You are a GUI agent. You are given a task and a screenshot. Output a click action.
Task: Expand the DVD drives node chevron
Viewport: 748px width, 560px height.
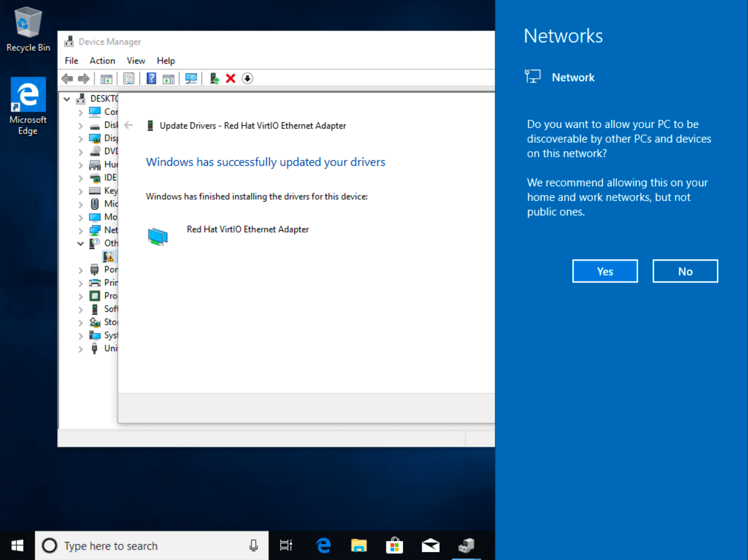pyautogui.click(x=80, y=152)
